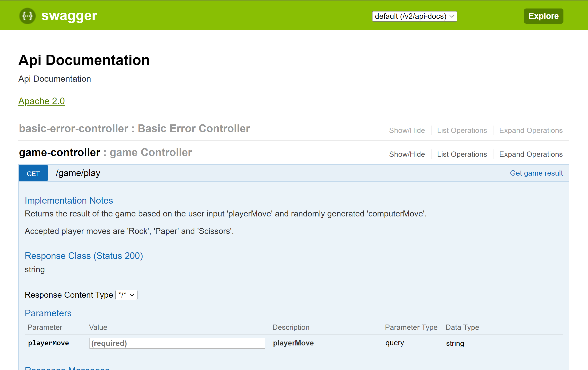Collapse the /game/play endpoint path
Image resolution: width=588 pixels, height=370 pixels.
[78, 173]
